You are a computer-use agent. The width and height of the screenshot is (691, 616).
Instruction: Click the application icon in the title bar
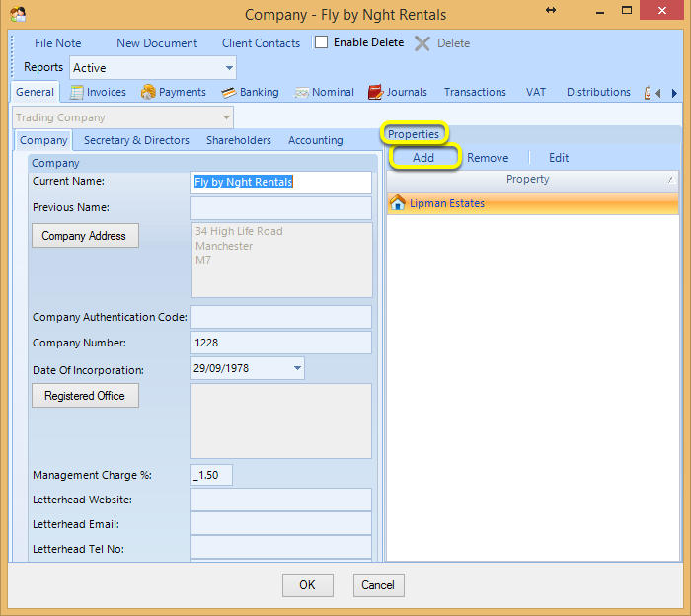pos(18,14)
